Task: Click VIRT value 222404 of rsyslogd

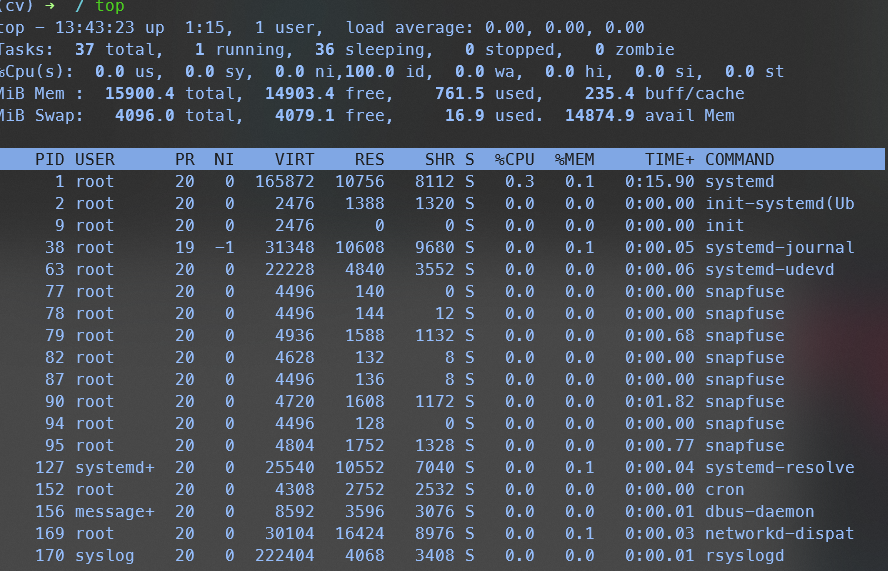Action: (285, 557)
